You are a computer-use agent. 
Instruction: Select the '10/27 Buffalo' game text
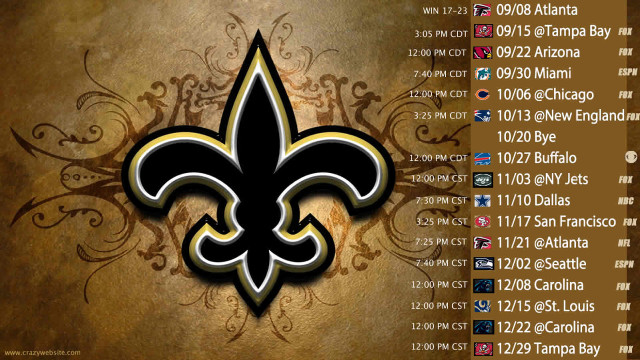tap(536, 158)
